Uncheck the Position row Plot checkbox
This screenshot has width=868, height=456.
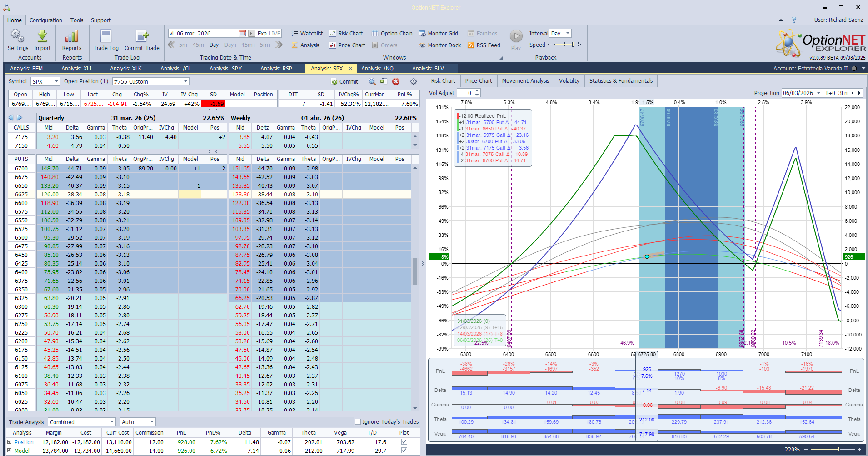[404, 442]
